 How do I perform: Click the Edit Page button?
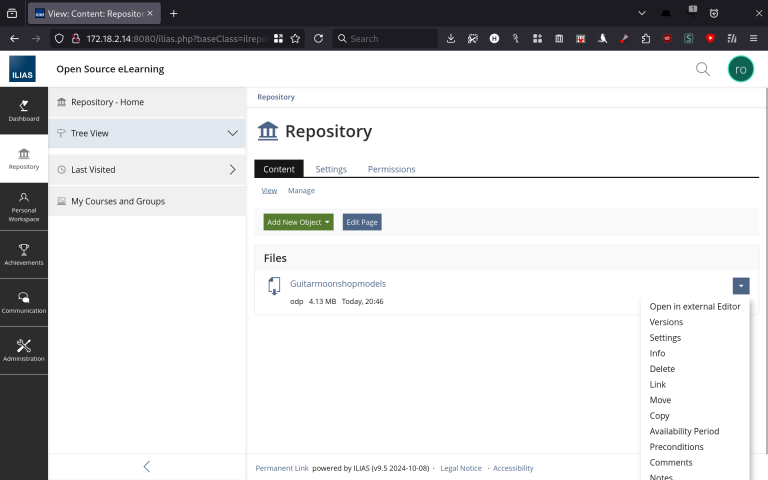point(362,222)
